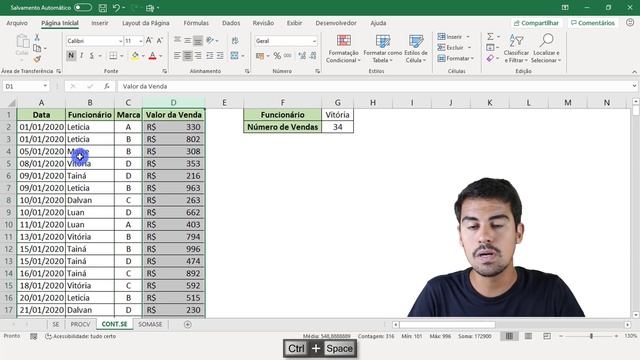Open Formatar como Tabela gallery
The width and height of the screenshot is (640, 360).
tap(382, 49)
